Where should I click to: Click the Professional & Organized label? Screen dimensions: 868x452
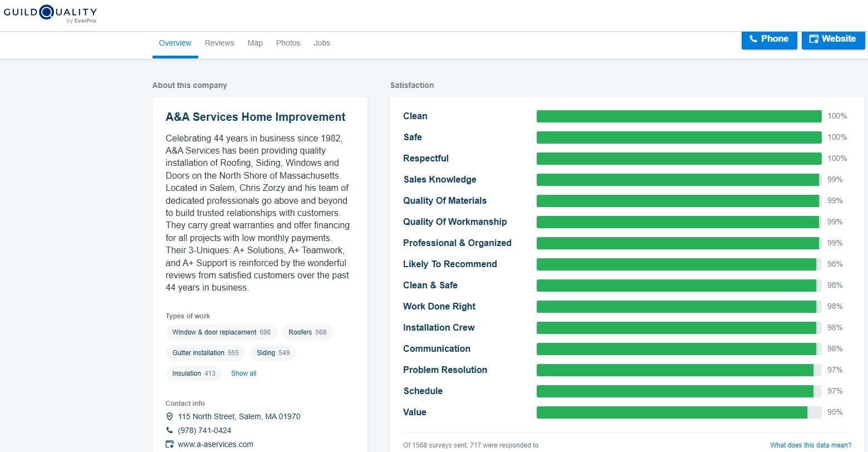457,243
